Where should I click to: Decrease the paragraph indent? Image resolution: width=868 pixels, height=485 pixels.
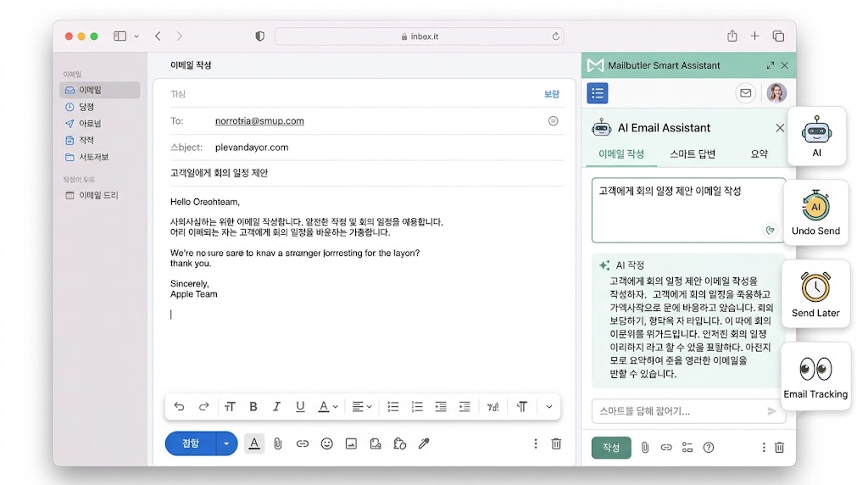[441, 407]
